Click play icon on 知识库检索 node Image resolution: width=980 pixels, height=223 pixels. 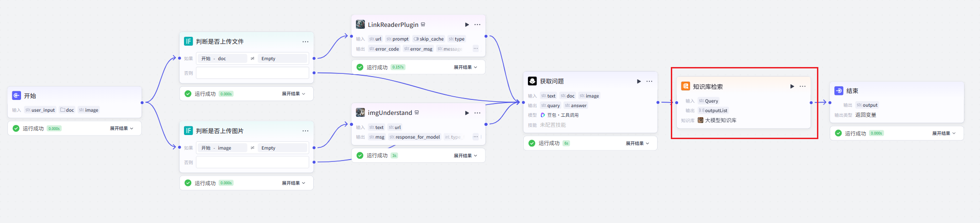click(x=792, y=87)
